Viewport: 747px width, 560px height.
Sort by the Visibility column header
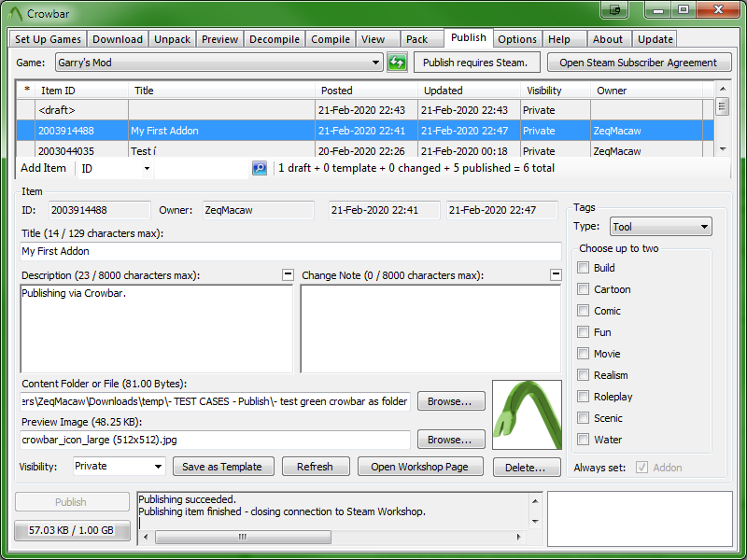[x=555, y=90]
